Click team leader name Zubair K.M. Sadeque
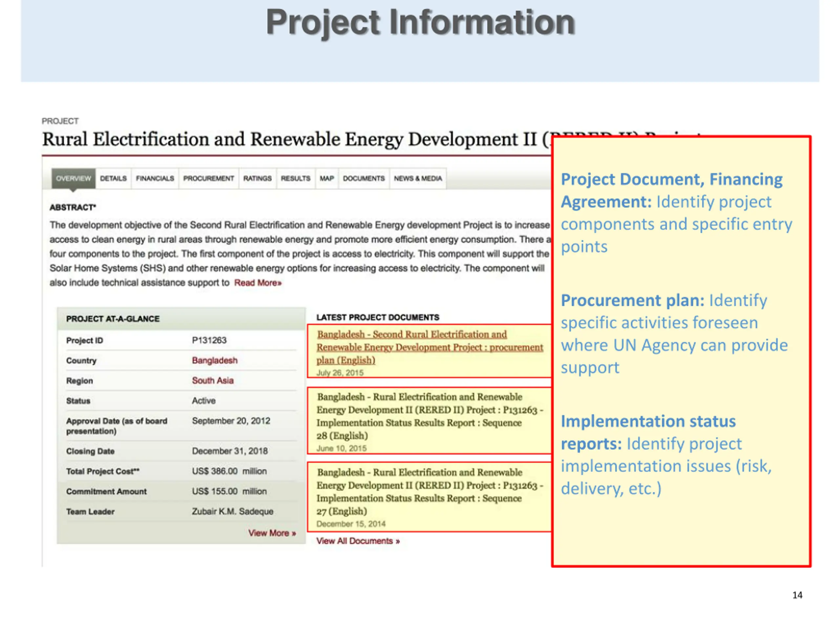Screen dimensions: 840x630 pos(232,512)
